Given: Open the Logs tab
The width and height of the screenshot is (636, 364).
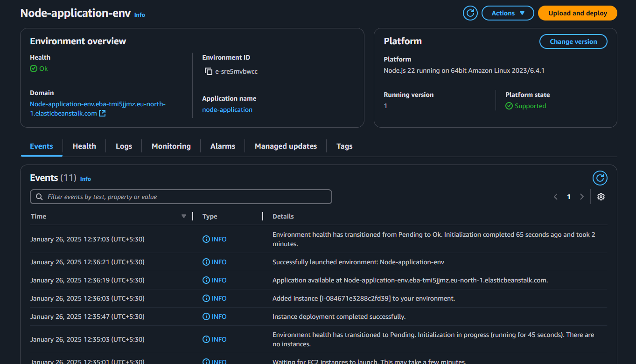Looking at the screenshot, I should pyautogui.click(x=124, y=146).
